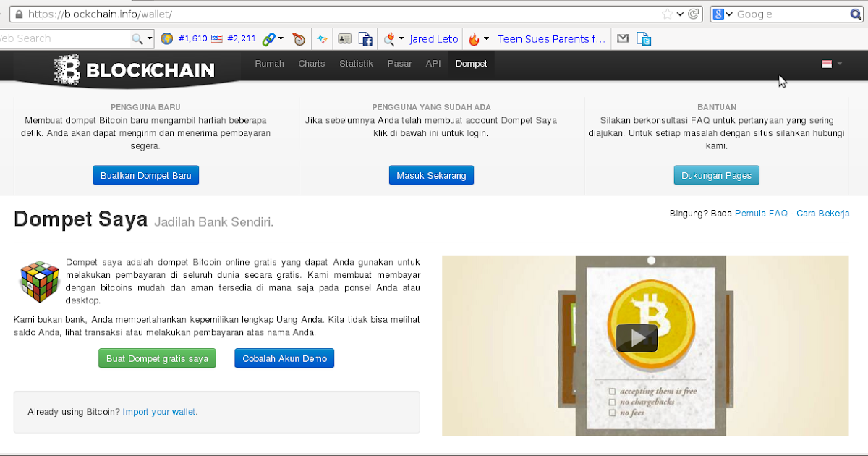Open the Google search engine selector dropdown

click(729, 14)
